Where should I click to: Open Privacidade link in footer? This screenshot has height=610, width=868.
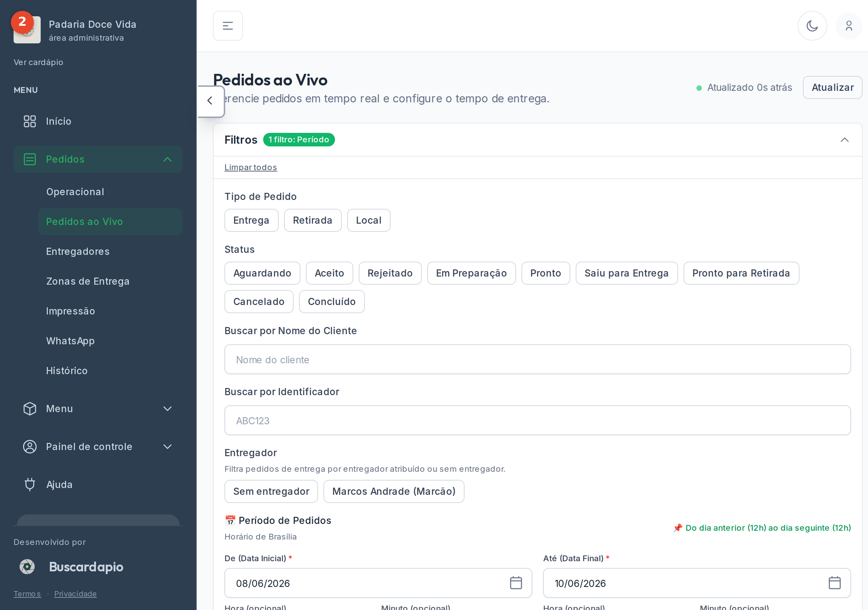tap(75, 594)
